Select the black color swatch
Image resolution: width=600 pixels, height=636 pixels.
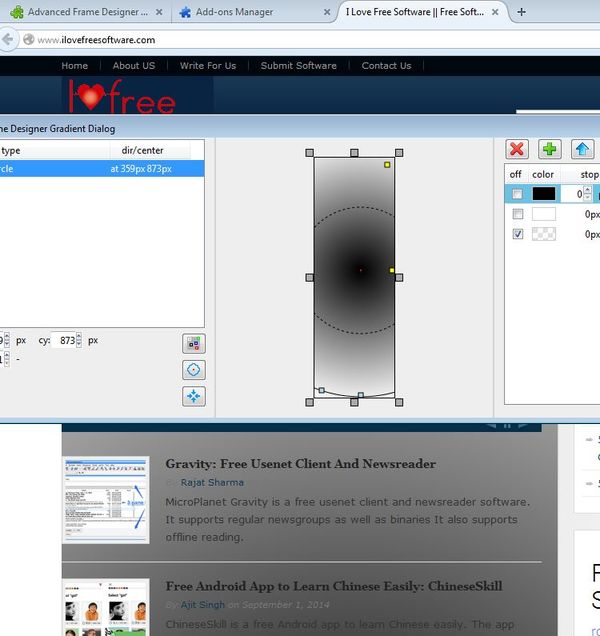click(543, 194)
